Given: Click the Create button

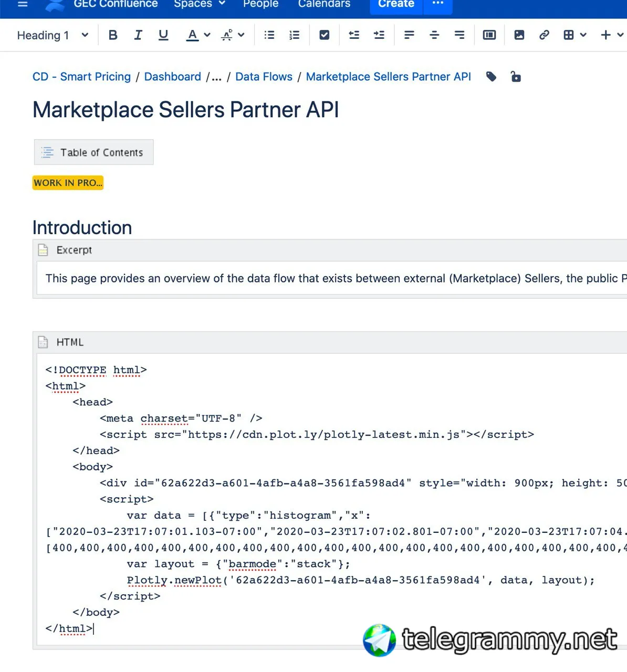Looking at the screenshot, I should [x=396, y=4].
